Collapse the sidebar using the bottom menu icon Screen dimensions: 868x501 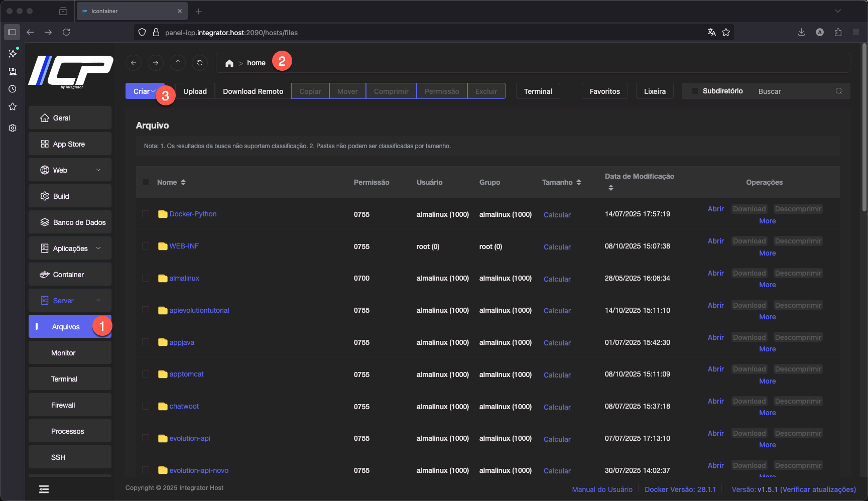[x=44, y=489]
